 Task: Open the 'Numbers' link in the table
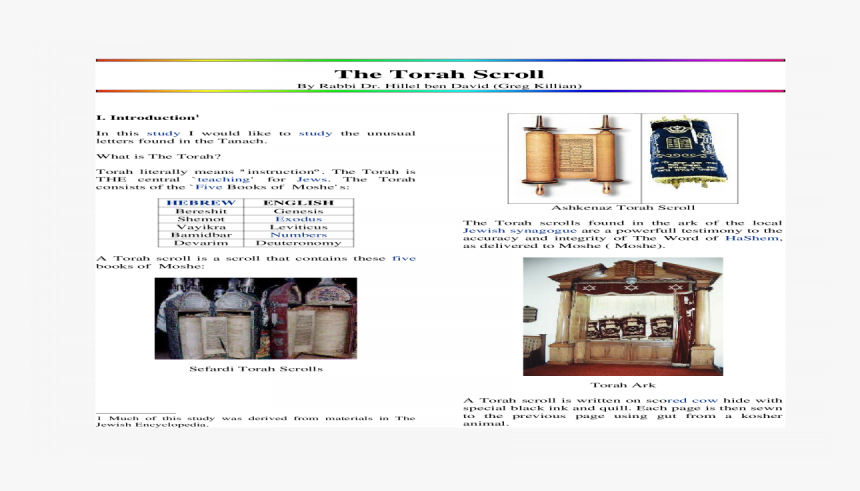coord(298,235)
